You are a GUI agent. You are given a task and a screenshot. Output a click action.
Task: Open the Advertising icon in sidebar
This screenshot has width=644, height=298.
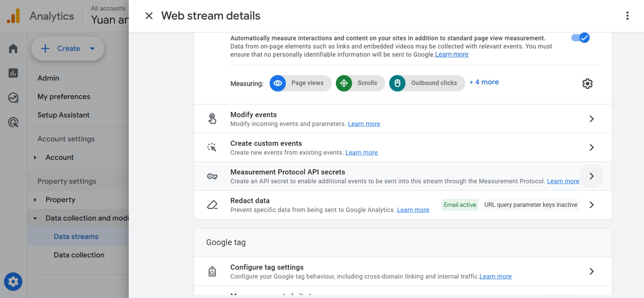(13, 122)
